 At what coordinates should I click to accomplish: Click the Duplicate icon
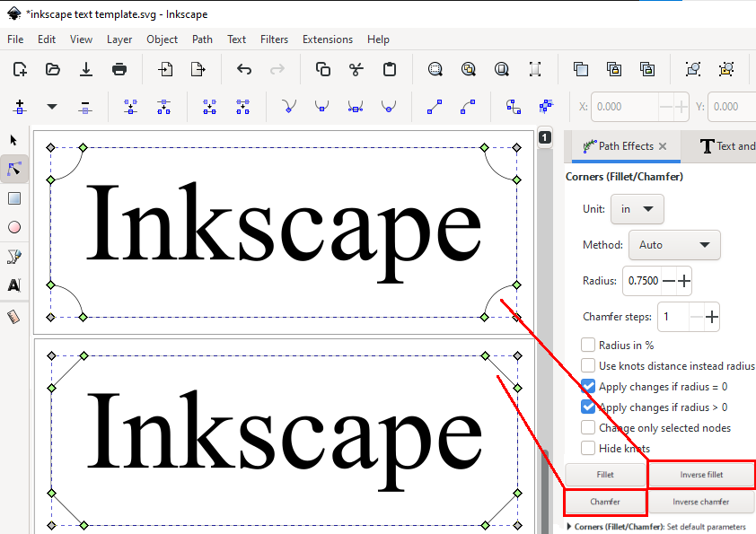tap(581, 69)
